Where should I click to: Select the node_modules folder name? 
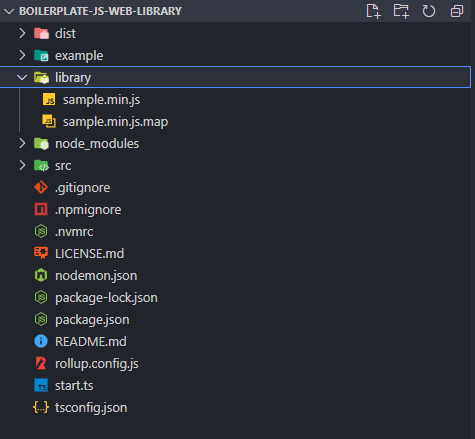point(97,144)
